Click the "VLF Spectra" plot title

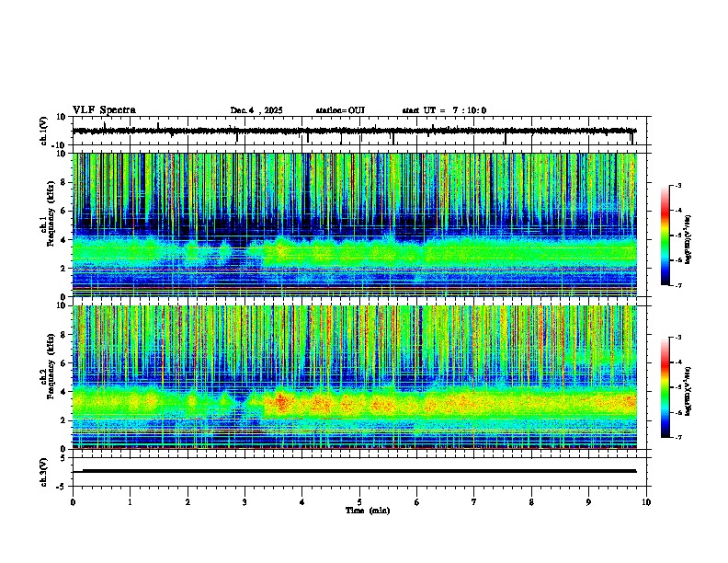click(104, 110)
